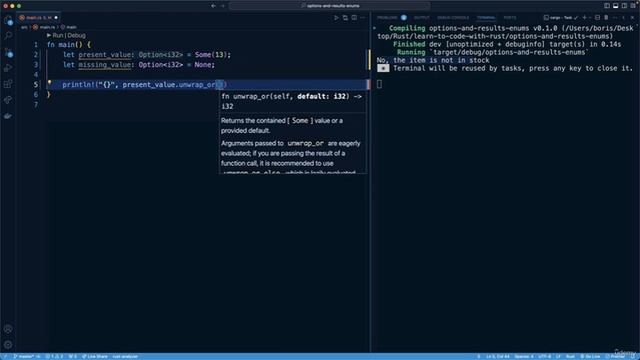
Task: Click the terminal cursor prompt box
Action: point(379,84)
